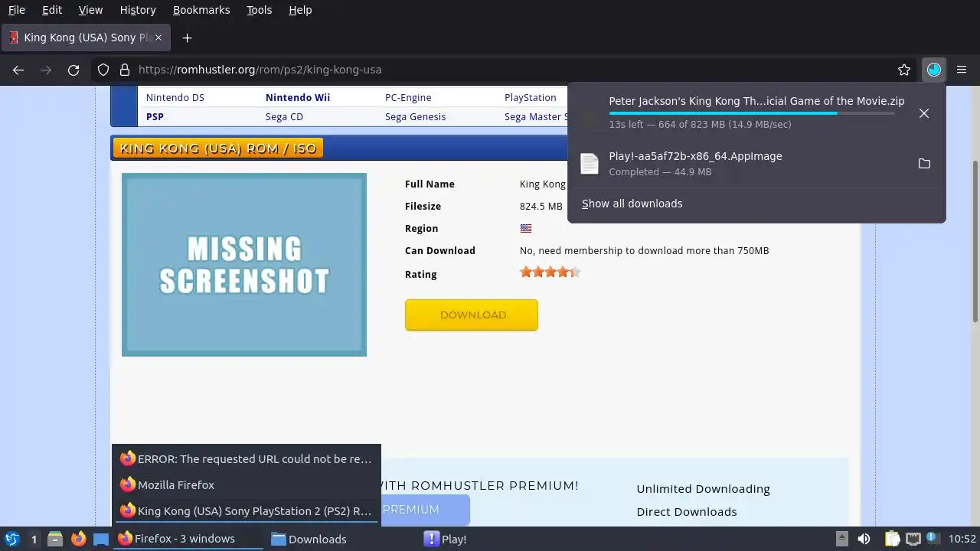Open the Downloads folder taskbar window

pyautogui.click(x=341, y=539)
